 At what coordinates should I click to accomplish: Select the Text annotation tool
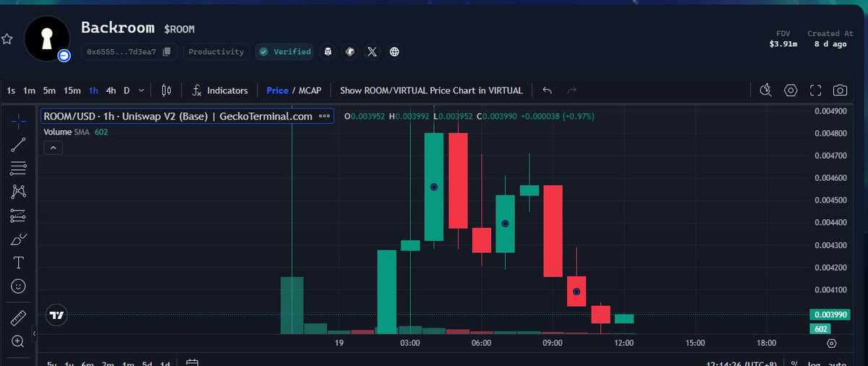(19, 263)
